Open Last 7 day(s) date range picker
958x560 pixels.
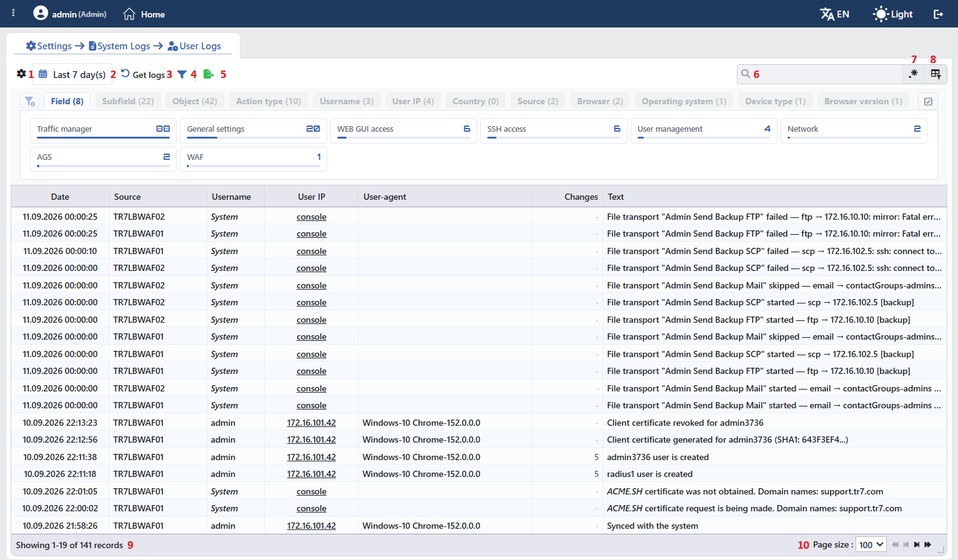[x=74, y=74]
